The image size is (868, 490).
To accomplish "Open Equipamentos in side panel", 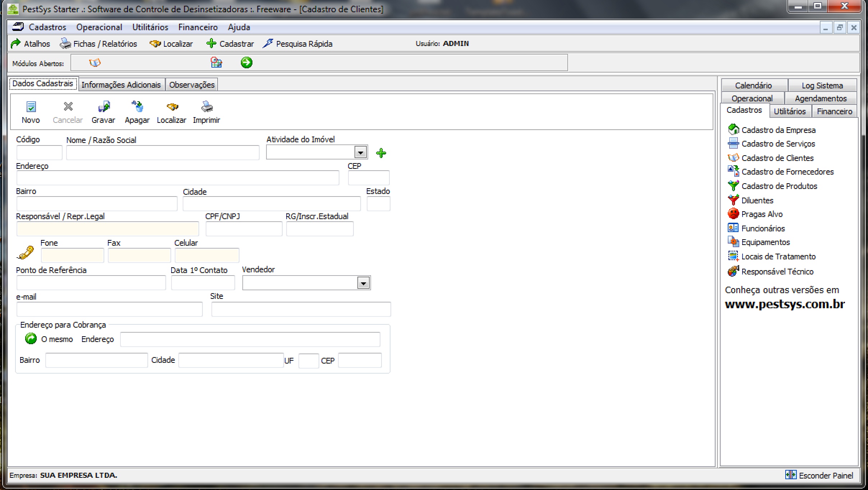I will [x=759, y=242].
